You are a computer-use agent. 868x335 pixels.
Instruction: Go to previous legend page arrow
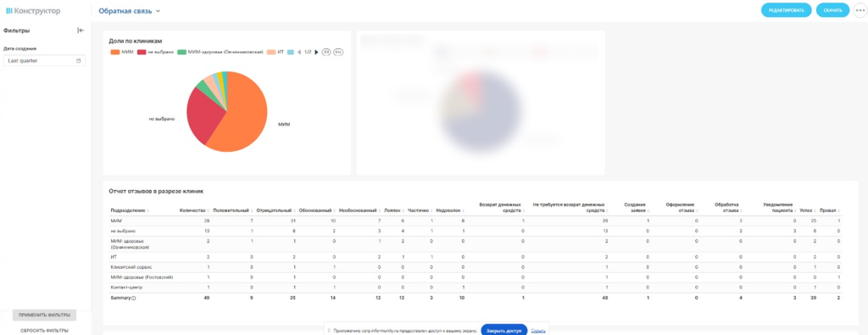(299, 52)
